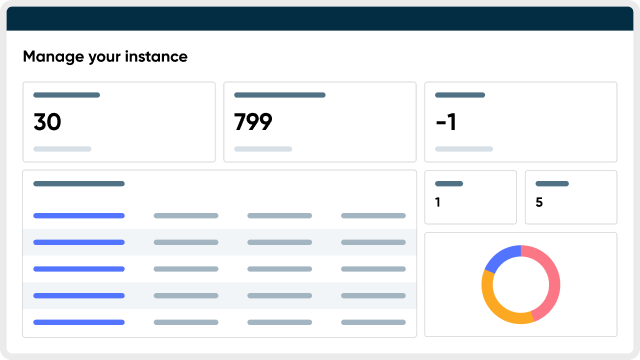The width and height of the screenshot is (640, 360).
Task: Click the dark navy top header bar
Action: tap(320, 18)
